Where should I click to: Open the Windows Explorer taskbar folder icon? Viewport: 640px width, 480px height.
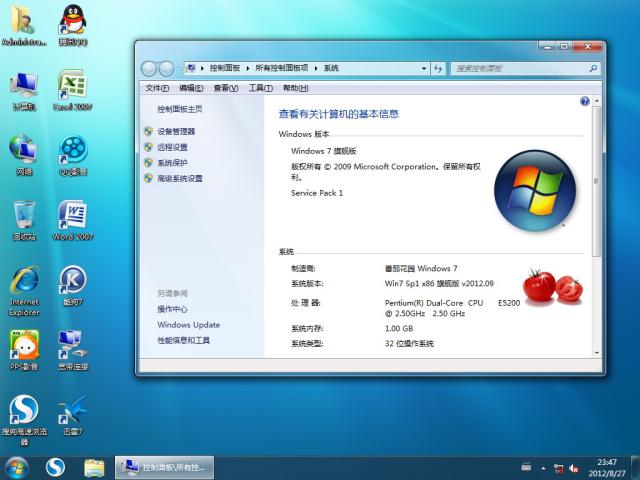click(x=94, y=468)
